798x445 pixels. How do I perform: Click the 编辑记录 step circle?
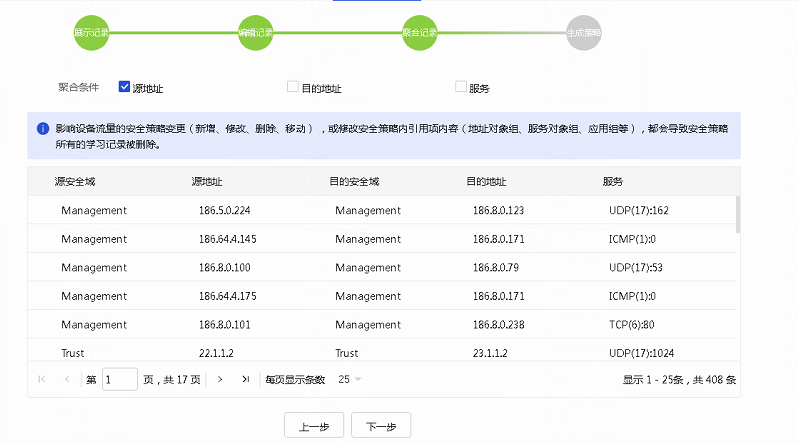[x=255, y=32]
